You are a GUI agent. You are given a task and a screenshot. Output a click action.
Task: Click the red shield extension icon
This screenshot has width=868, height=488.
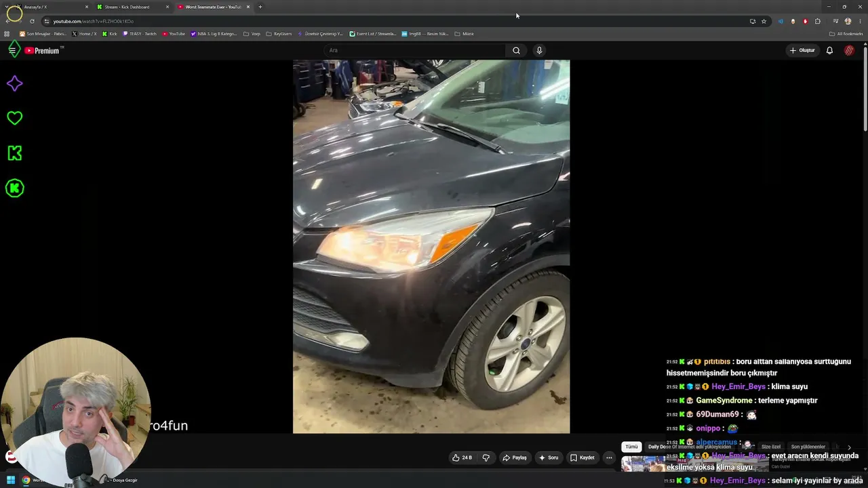point(805,21)
